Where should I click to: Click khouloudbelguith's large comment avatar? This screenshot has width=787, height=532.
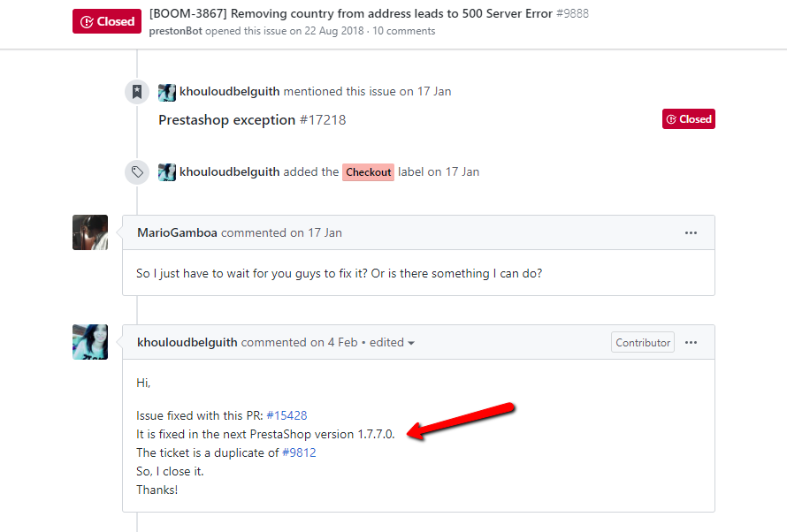(90, 342)
